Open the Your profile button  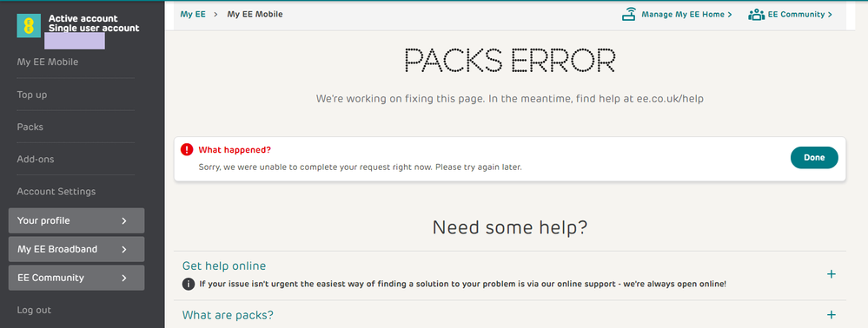pyautogui.click(x=76, y=220)
